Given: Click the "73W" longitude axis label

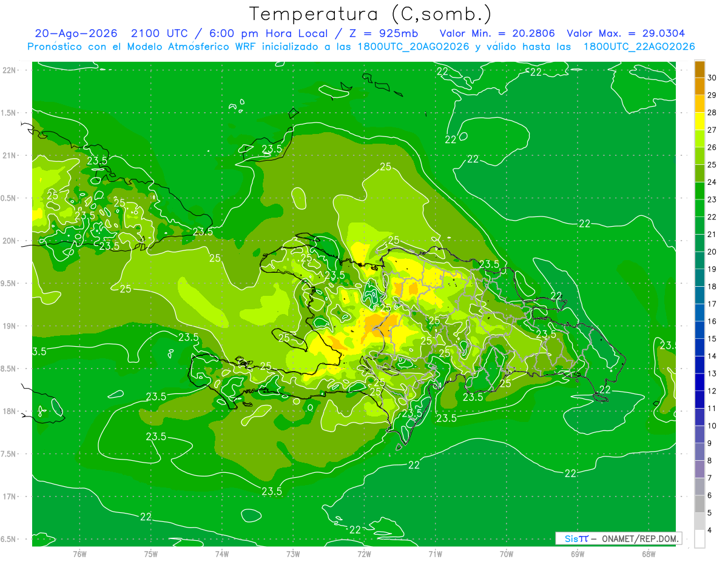Looking at the screenshot, I should (x=293, y=554).
